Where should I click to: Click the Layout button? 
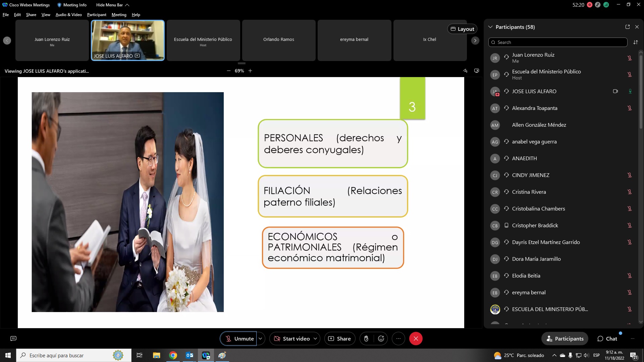462,29
